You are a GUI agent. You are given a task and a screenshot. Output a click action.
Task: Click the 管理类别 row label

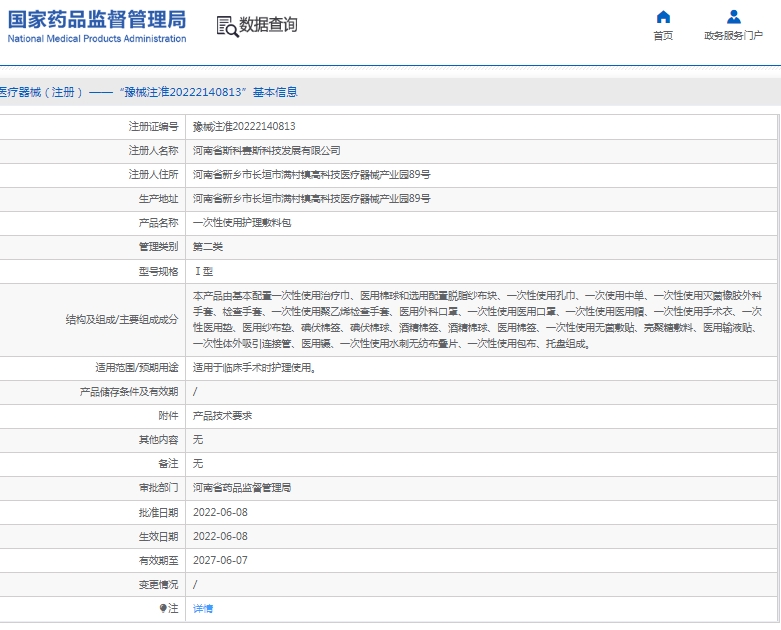tap(158, 247)
